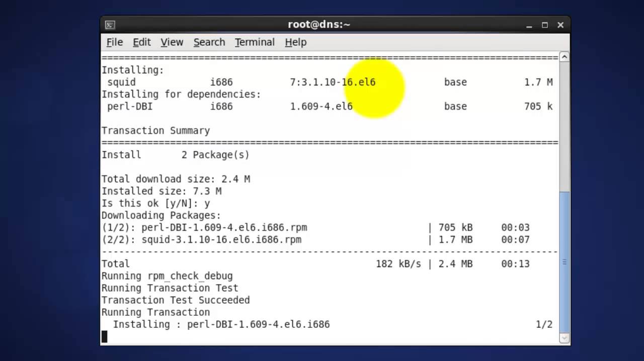Click 'Installing for dependencies:' line
Image resolution: width=644 pixels, height=361 pixels.
pyautogui.click(x=181, y=94)
